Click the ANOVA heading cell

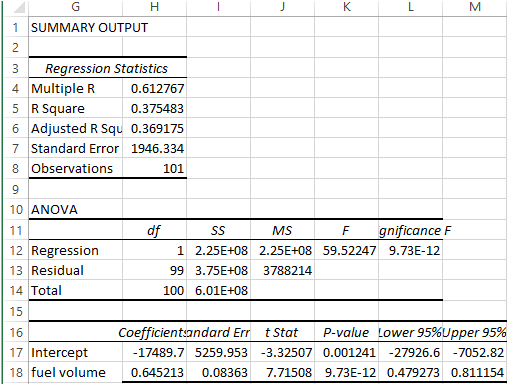[x=76, y=209]
